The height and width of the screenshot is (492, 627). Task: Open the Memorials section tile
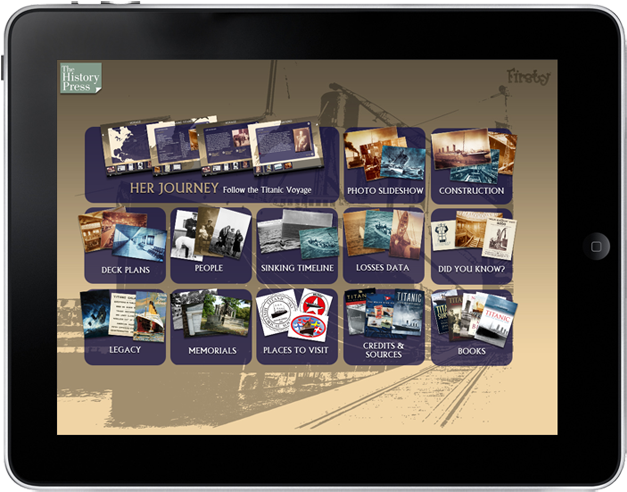[211, 326]
